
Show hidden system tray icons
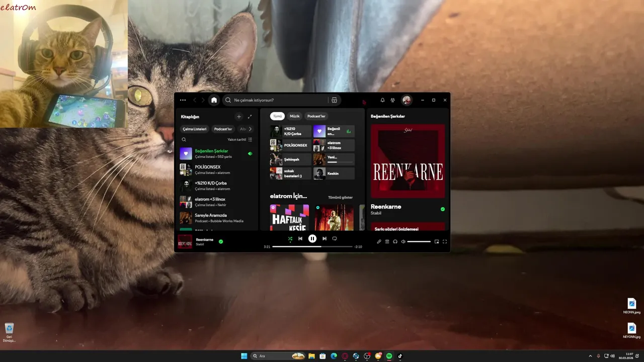coord(590,356)
